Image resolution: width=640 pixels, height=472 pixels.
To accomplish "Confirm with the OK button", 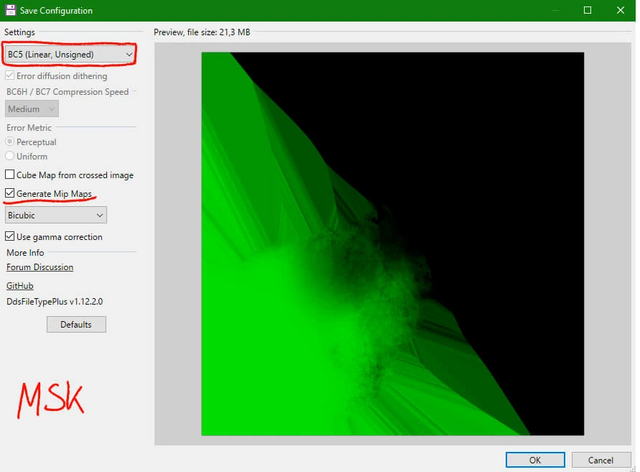I will click(534, 459).
